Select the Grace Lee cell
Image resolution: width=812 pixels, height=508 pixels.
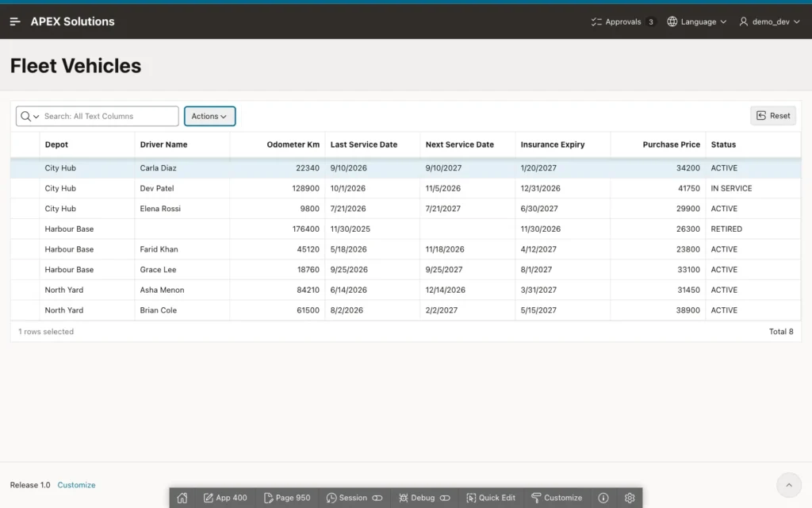click(182, 270)
